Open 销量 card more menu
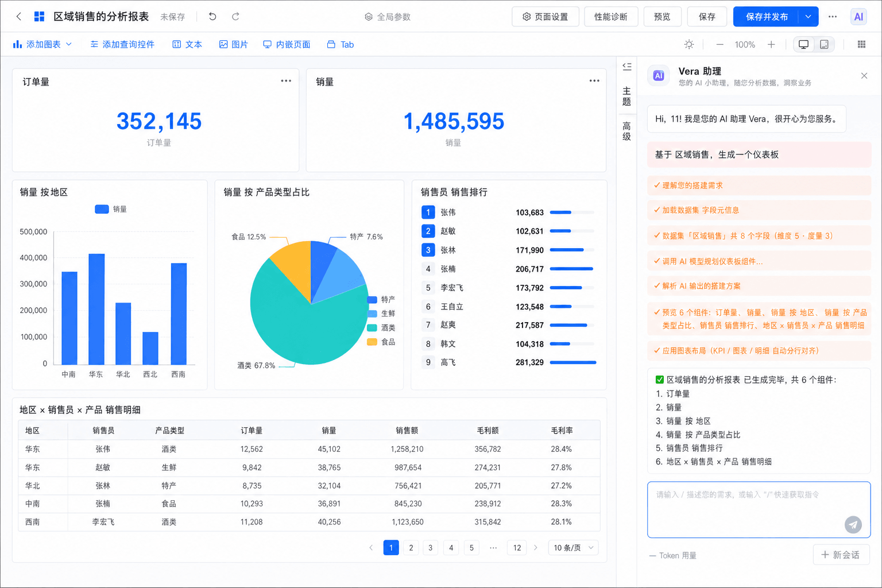The width and height of the screenshot is (882, 588). (x=594, y=81)
